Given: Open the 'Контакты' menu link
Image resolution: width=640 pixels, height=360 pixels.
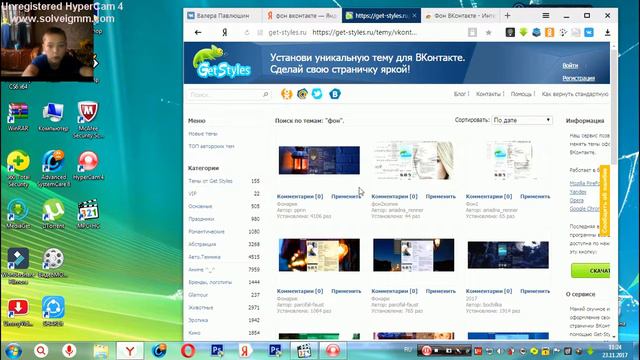Looking at the screenshot, I should (x=488, y=94).
